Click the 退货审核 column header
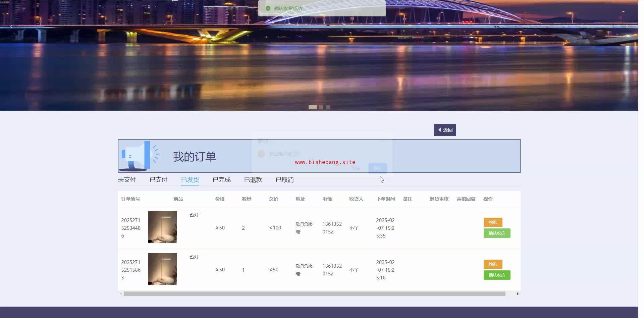Image resolution: width=644 pixels, height=318 pixels. pos(439,199)
